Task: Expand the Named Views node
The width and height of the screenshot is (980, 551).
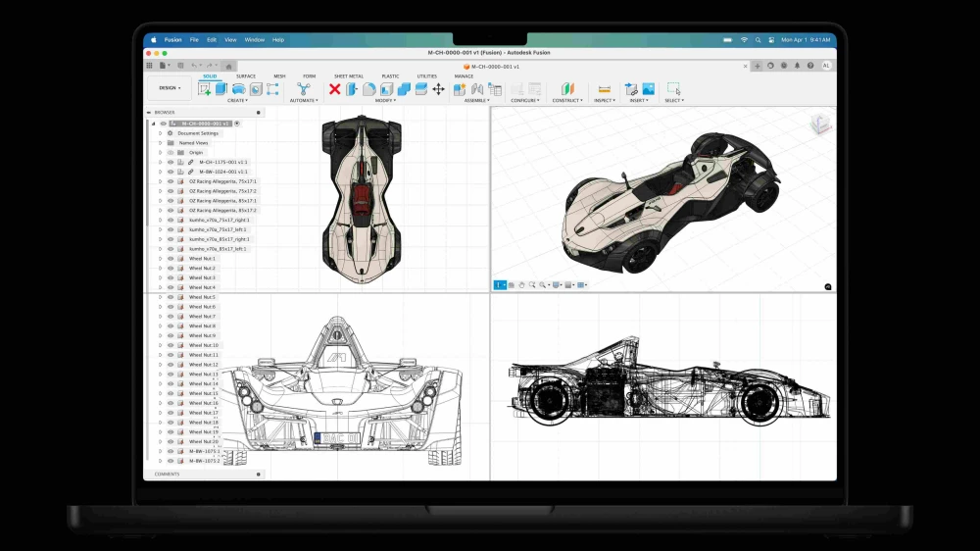Action: tap(160, 142)
